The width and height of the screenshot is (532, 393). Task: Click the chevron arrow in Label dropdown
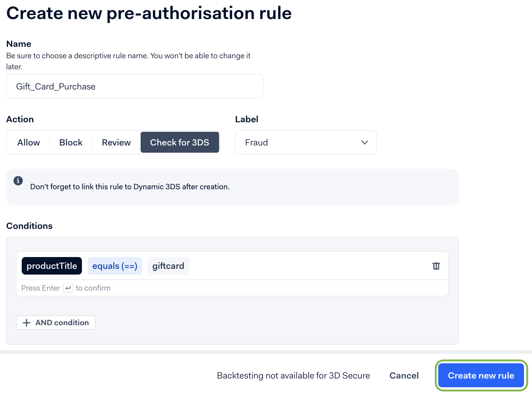[365, 142]
